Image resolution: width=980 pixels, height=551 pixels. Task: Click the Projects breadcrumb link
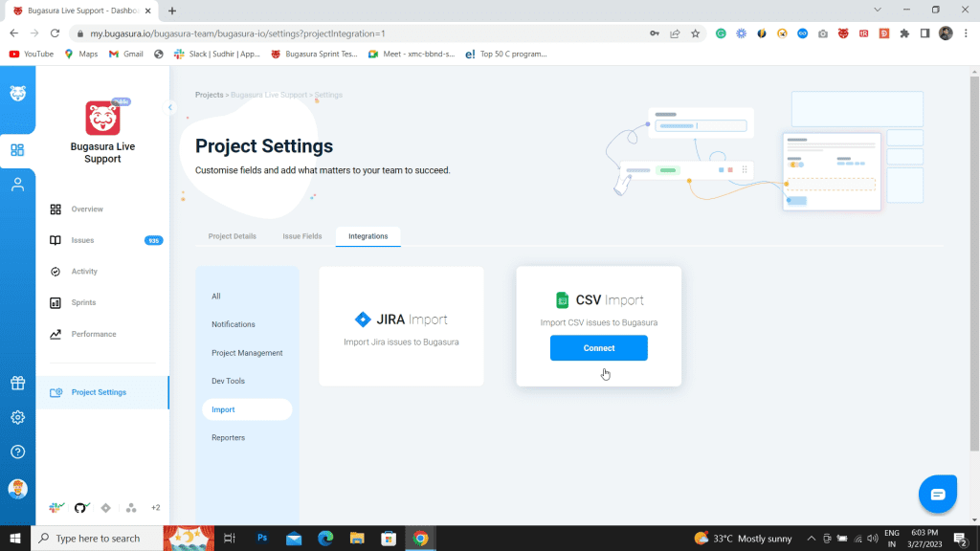(x=209, y=95)
